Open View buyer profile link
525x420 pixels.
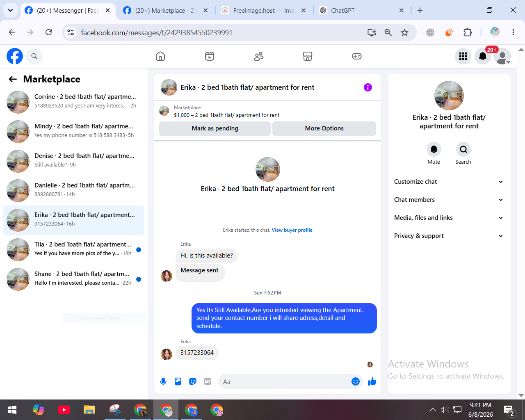(292, 230)
